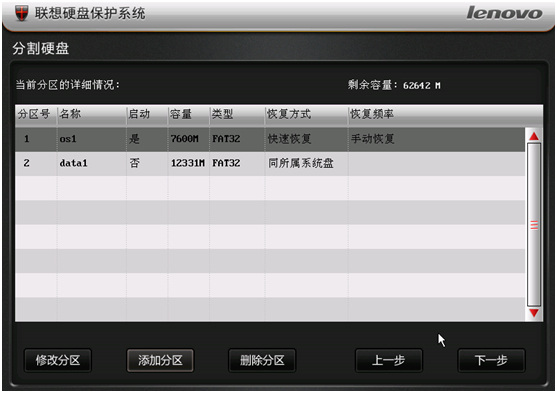Click the 删除分区 button
The image size is (557, 393).
[262, 360]
